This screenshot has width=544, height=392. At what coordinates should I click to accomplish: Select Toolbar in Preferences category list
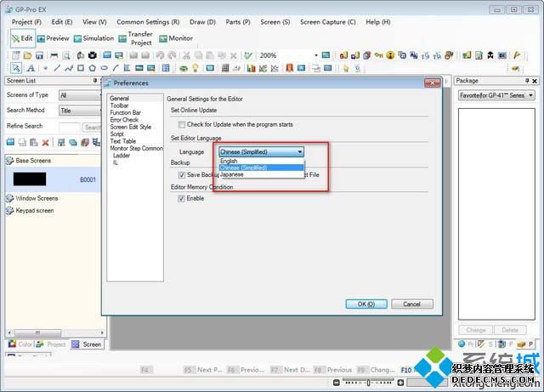(119, 105)
